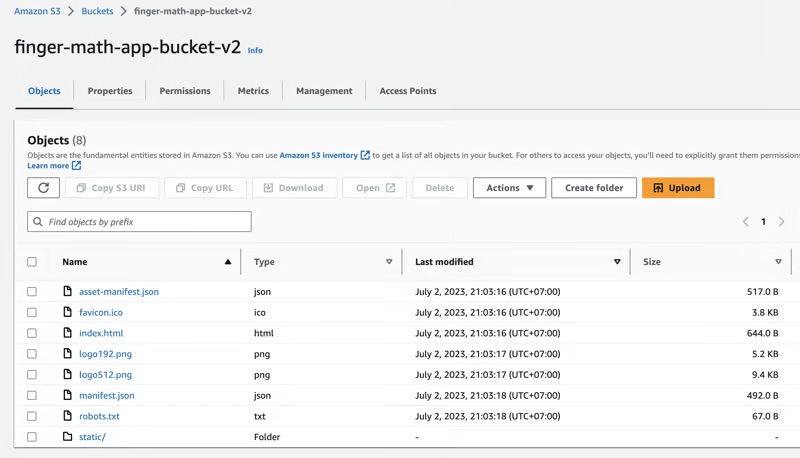Click the orange Upload button

pyautogui.click(x=678, y=188)
